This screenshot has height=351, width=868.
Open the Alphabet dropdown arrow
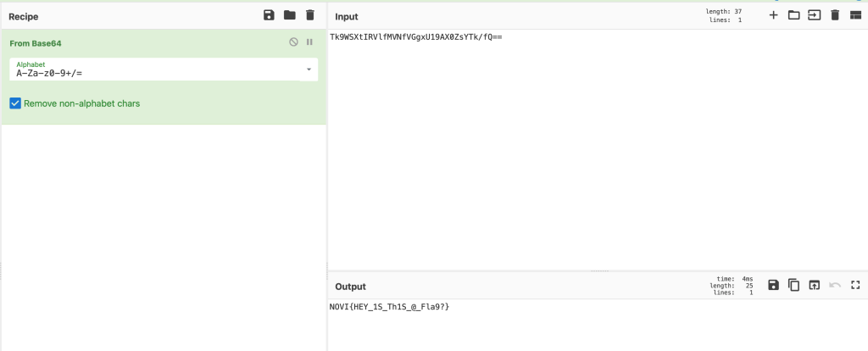[309, 69]
